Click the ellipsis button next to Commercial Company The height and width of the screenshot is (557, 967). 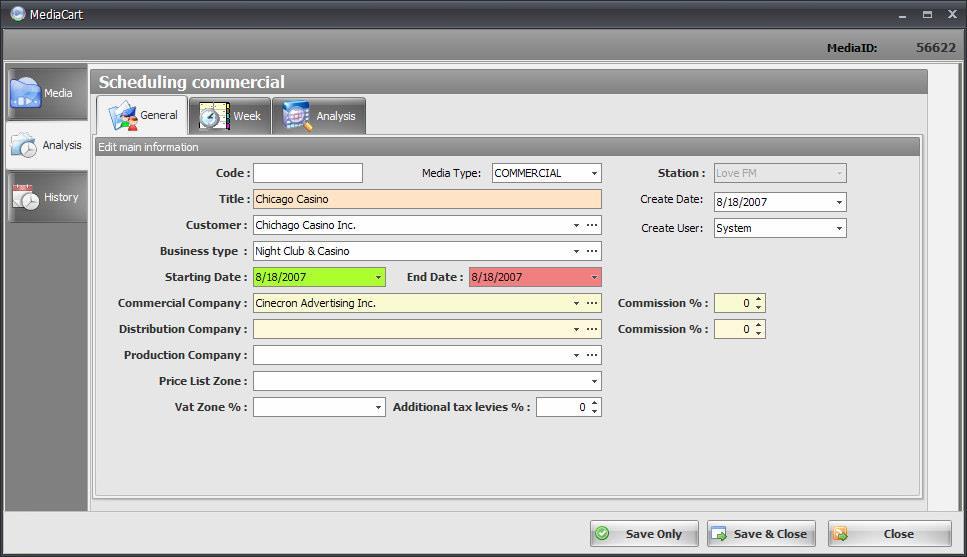(592, 303)
